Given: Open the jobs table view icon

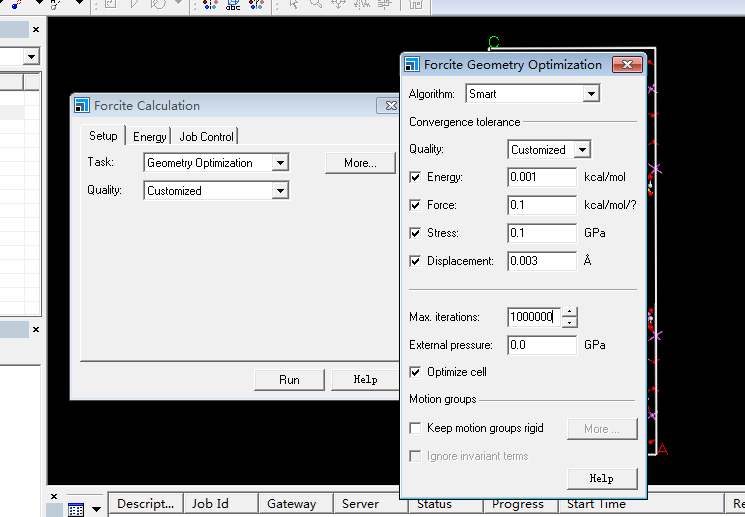Looking at the screenshot, I should [x=76, y=509].
